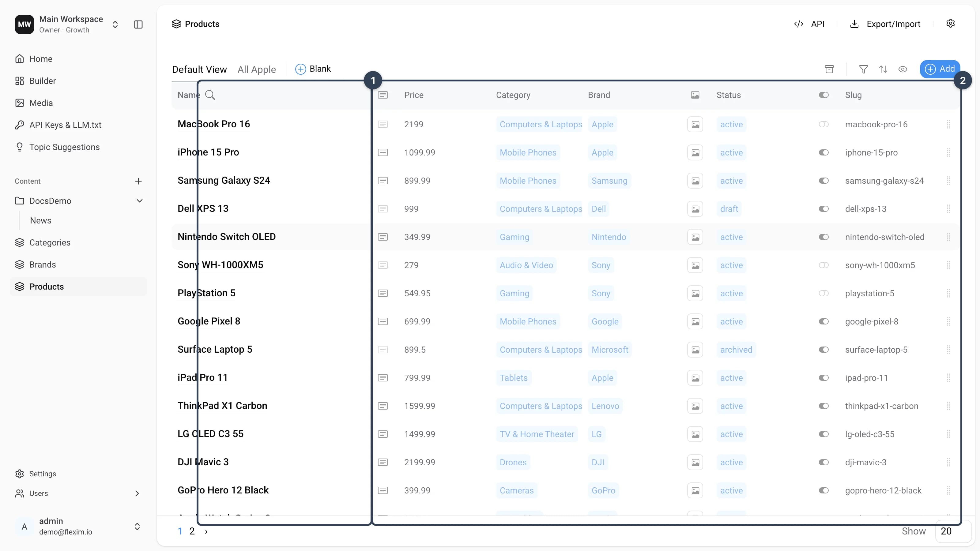Screen dimensions: 980x551
Task: Toggle switch for Sony WH-1000XM5 row
Action: [x=824, y=265]
